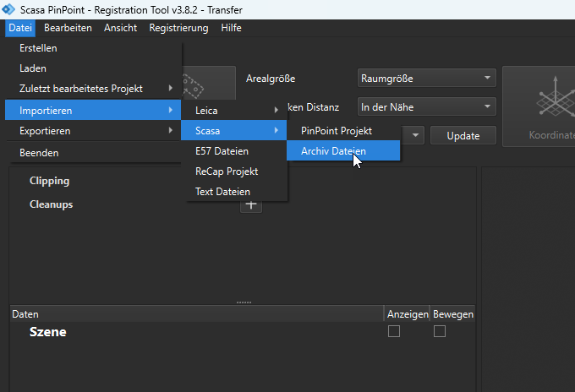This screenshot has height=392, width=575.
Task: Click the Anzeigen column header
Action: pos(408,314)
